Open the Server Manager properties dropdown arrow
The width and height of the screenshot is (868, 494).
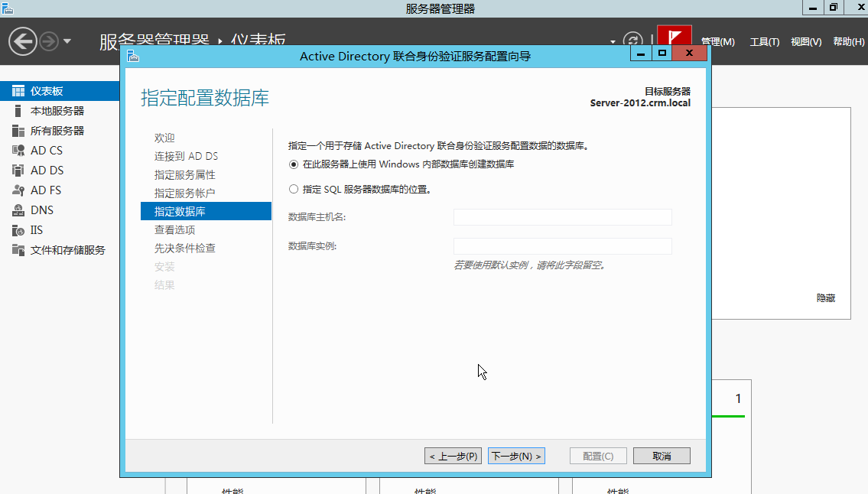coord(611,41)
